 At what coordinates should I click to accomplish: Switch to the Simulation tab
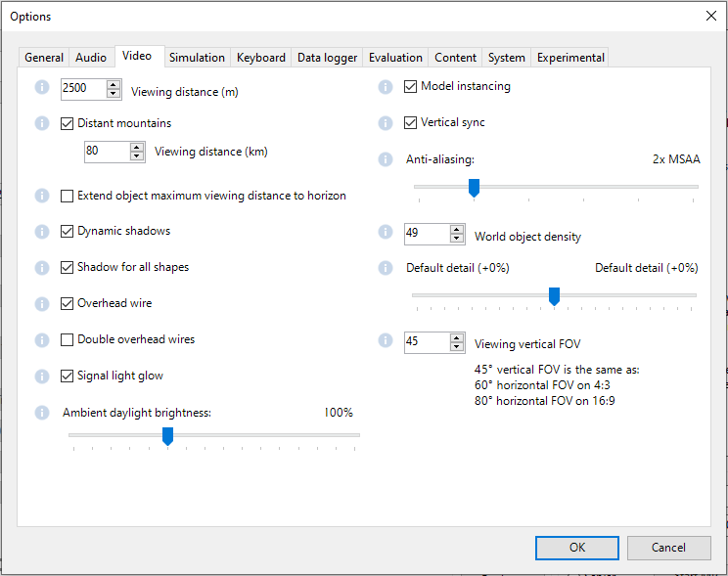pyautogui.click(x=197, y=58)
